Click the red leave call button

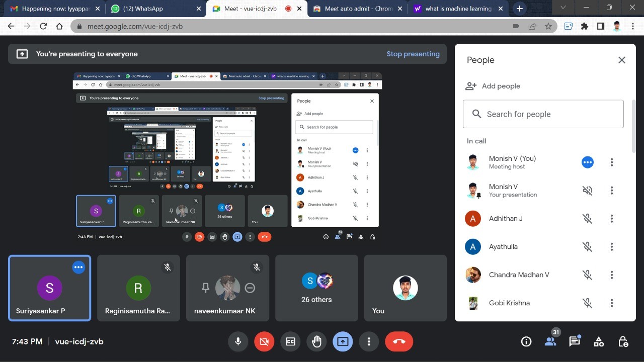coord(399,341)
